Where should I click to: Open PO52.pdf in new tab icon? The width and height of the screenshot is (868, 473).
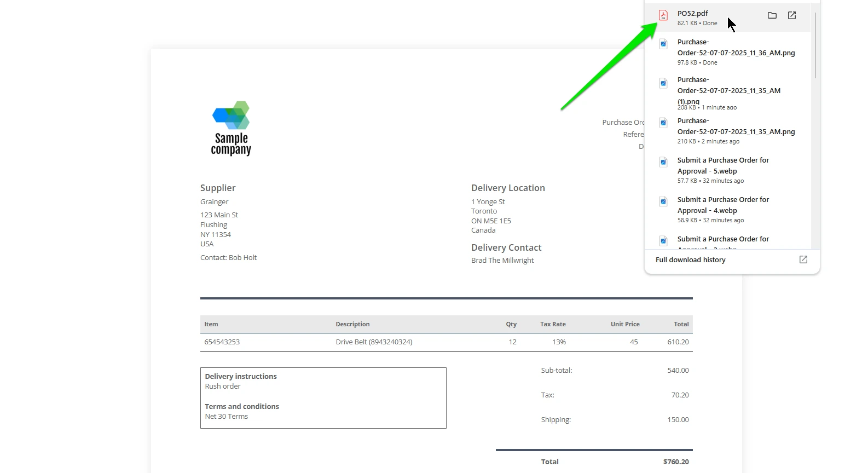[x=792, y=15]
